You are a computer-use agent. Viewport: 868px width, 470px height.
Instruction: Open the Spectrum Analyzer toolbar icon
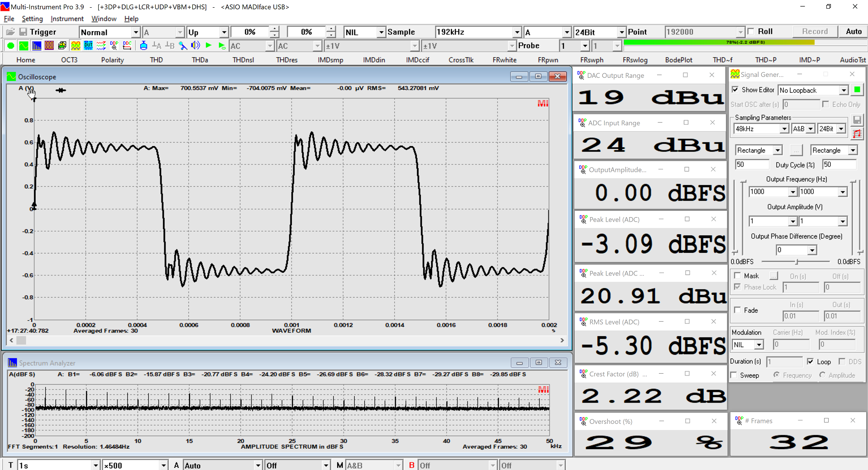coord(37,46)
